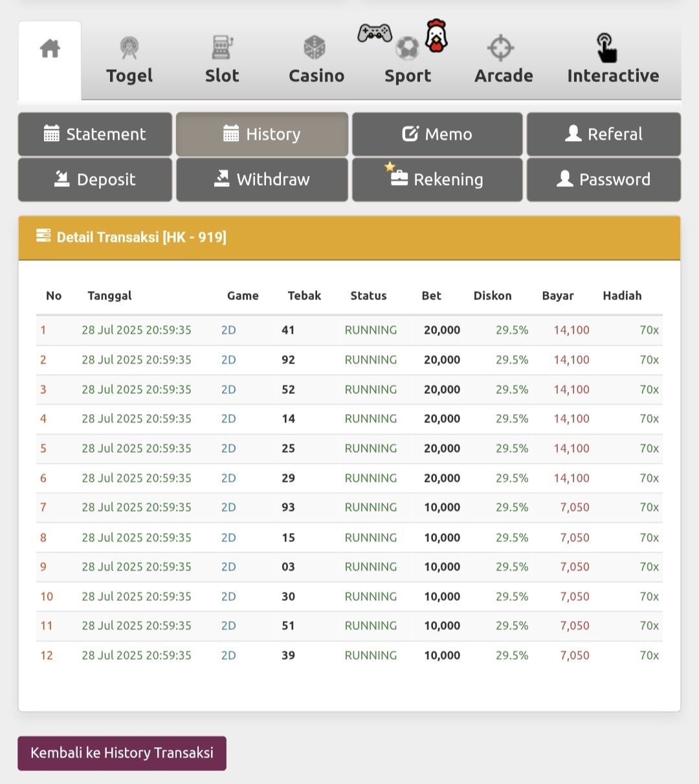This screenshot has width=699, height=784.
Task: Select the Arcade crosshair icon
Action: [500, 48]
